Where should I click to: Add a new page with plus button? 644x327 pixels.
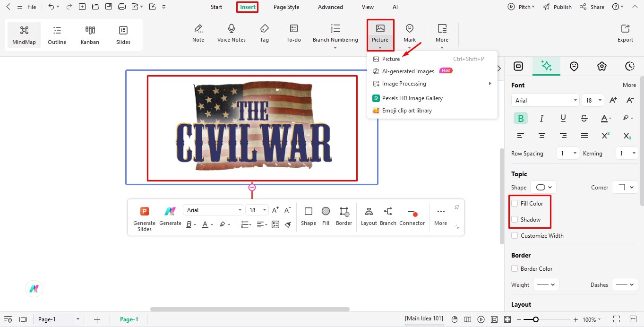(97, 319)
